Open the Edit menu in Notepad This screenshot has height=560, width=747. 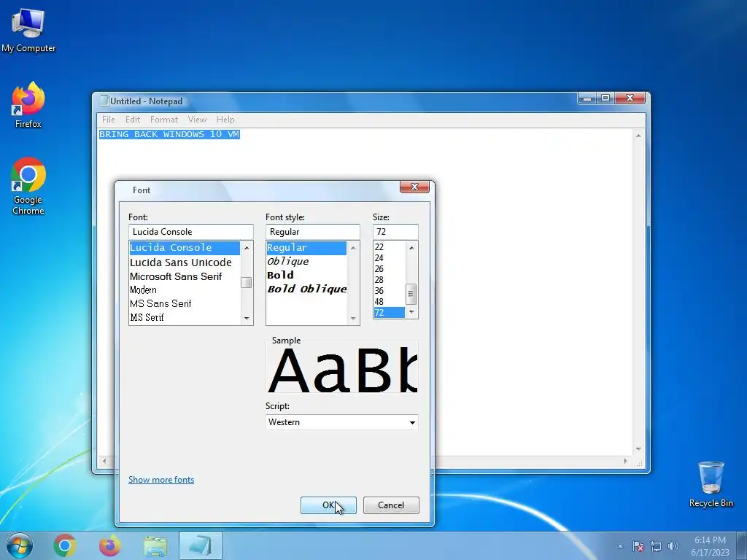[133, 120]
